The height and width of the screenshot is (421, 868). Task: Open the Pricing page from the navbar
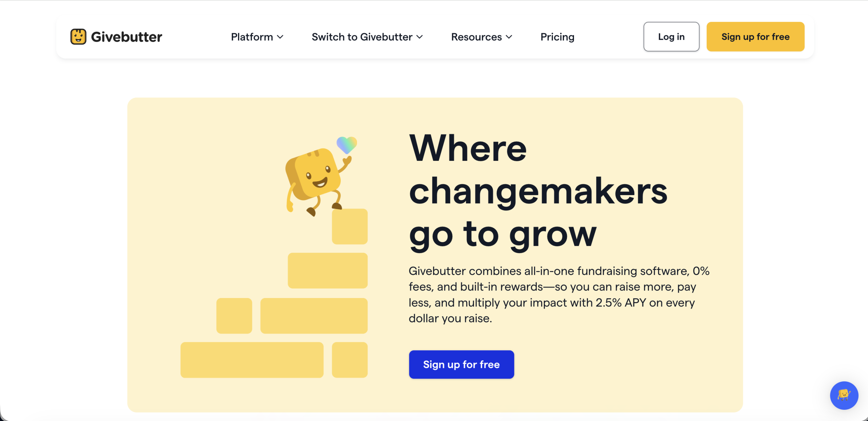557,37
